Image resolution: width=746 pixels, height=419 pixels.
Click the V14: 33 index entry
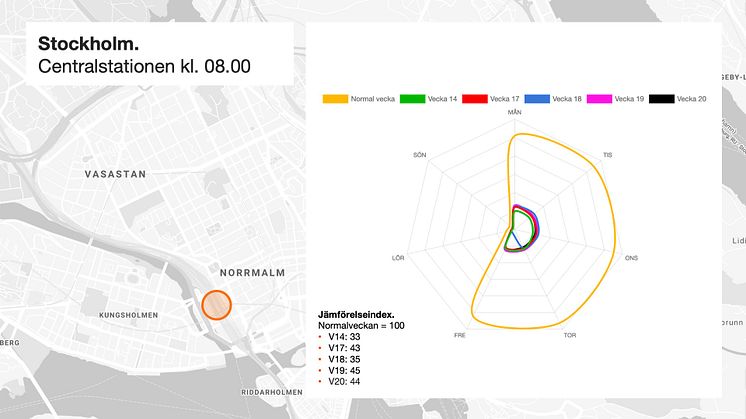(x=344, y=337)
